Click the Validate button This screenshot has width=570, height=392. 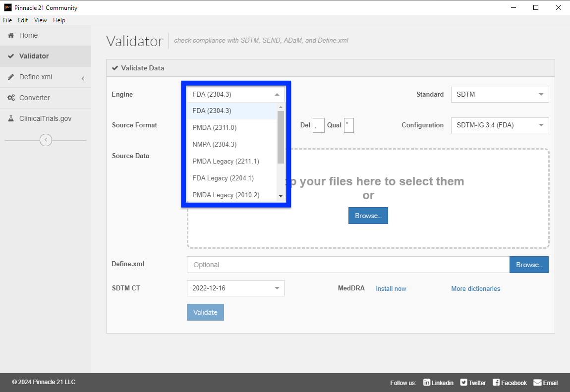205,312
